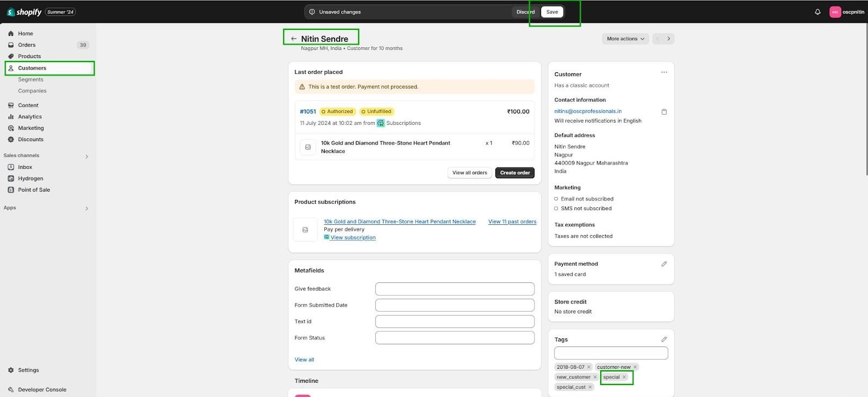The image size is (868, 397).
Task: Delete the '2018-08-07' tag
Action: pos(589,367)
